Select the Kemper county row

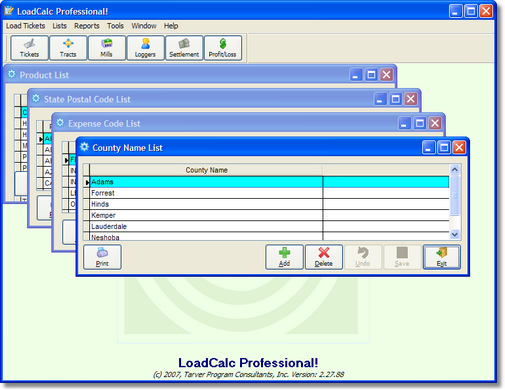[x=269, y=215]
